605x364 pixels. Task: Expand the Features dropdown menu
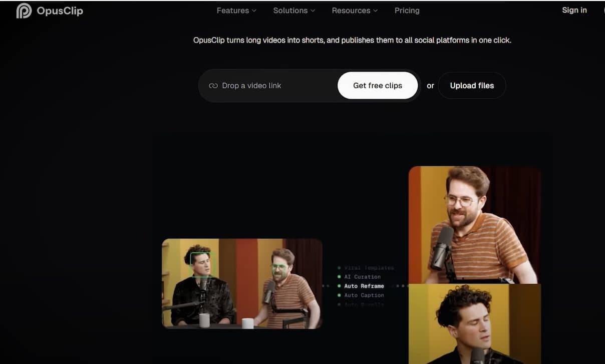point(236,11)
